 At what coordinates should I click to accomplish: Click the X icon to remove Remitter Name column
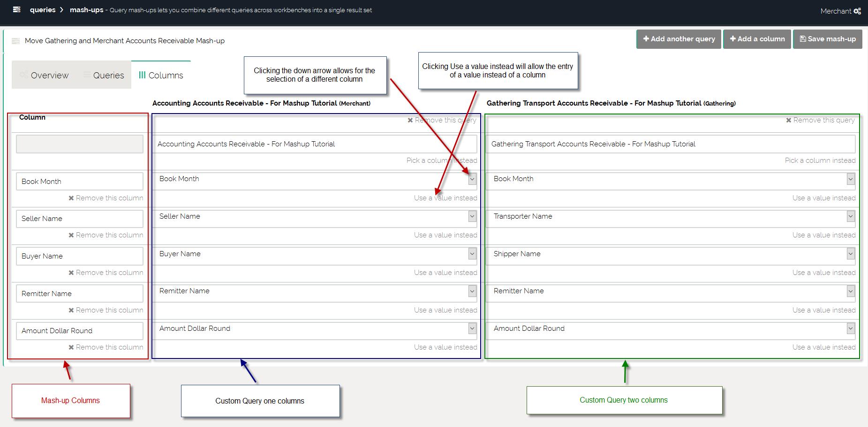point(71,310)
